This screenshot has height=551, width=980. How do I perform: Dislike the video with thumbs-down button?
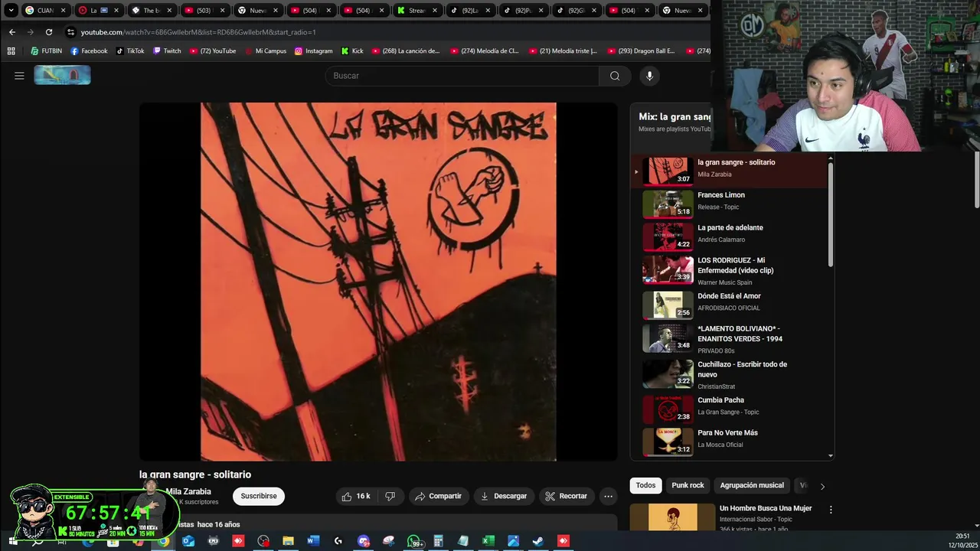tap(390, 496)
